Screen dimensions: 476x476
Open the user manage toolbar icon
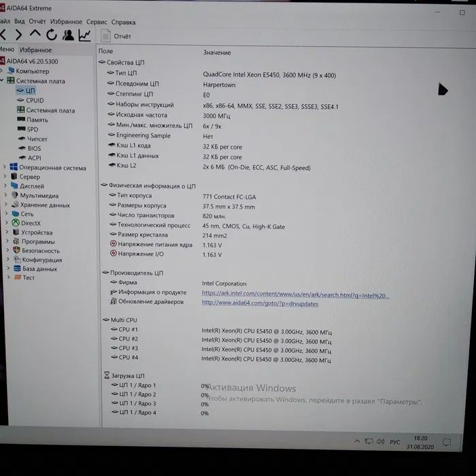[68, 35]
